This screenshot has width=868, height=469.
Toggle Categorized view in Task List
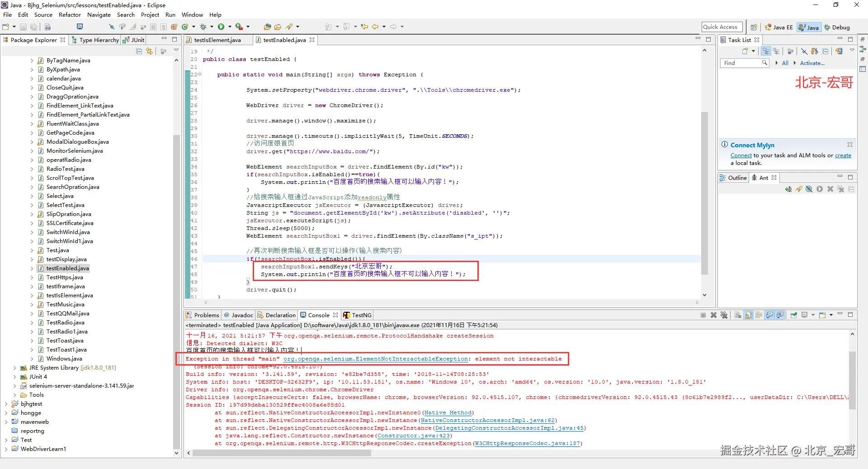[x=766, y=51]
